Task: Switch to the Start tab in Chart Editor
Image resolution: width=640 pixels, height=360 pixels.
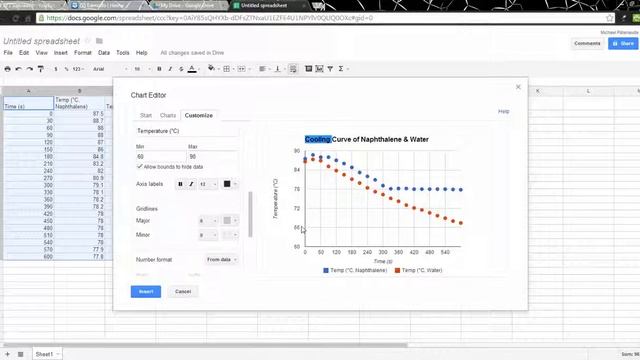Action: point(146,116)
